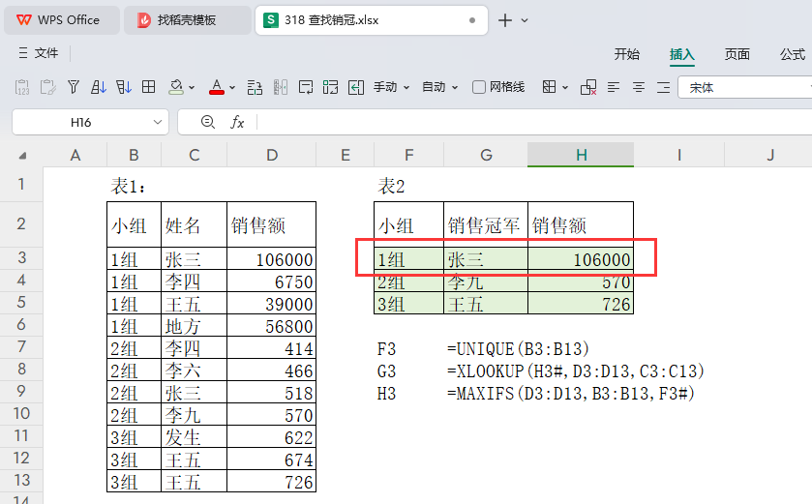812x504 pixels.
Task: Sort ascending with the A-arrow icon
Action: tap(99, 87)
